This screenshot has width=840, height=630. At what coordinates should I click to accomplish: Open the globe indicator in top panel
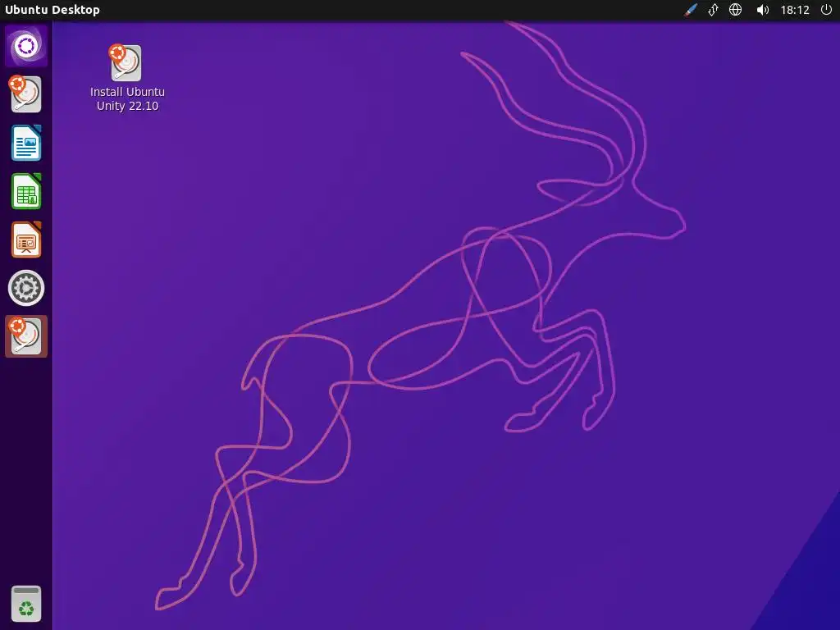pyautogui.click(x=736, y=10)
